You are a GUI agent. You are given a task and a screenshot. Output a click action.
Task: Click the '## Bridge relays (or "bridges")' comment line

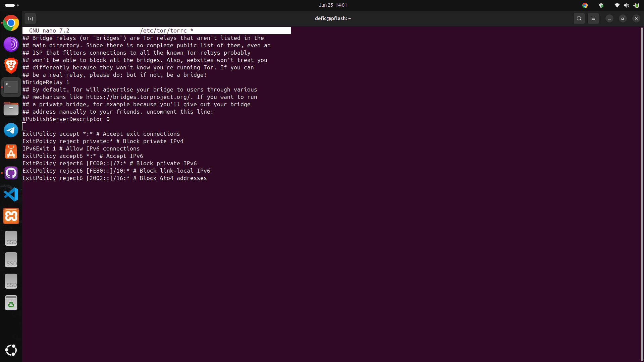tap(143, 38)
